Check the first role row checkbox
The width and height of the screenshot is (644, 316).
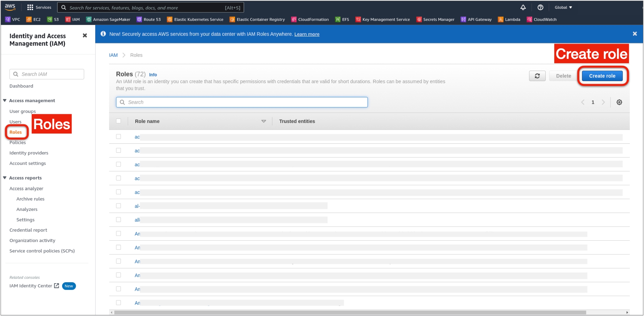coord(119,137)
